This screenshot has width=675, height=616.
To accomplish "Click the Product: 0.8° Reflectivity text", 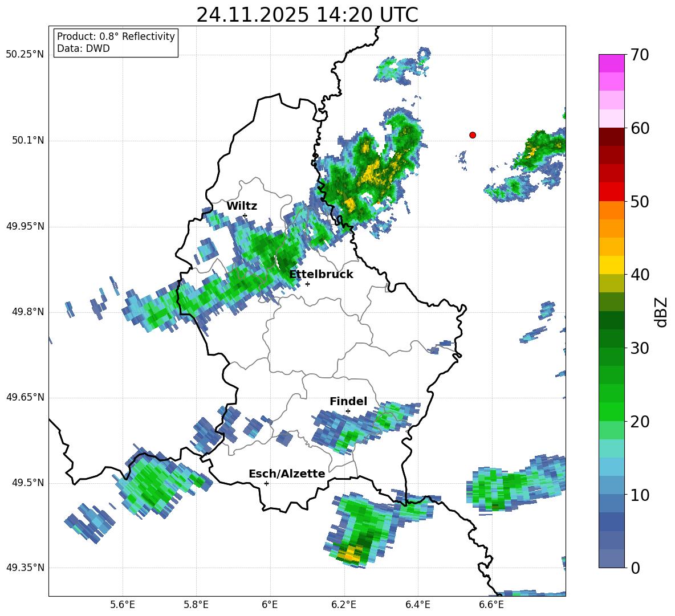I will tap(116, 36).
